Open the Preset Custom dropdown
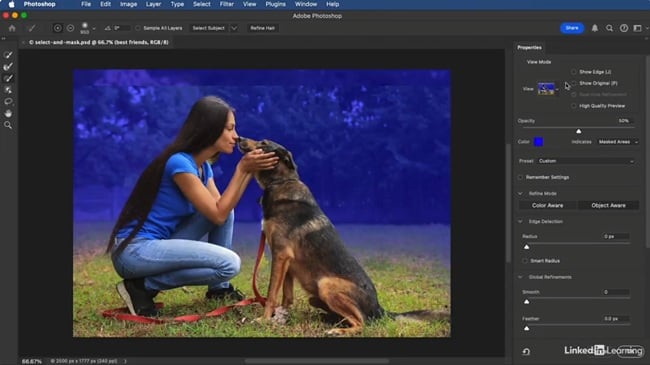 click(x=586, y=161)
